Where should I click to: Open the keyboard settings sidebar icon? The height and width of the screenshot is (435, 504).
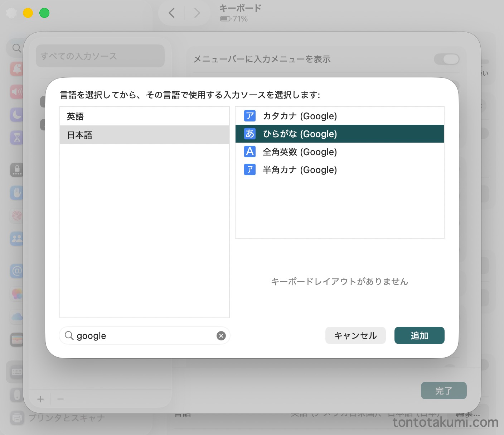[x=16, y=372]
